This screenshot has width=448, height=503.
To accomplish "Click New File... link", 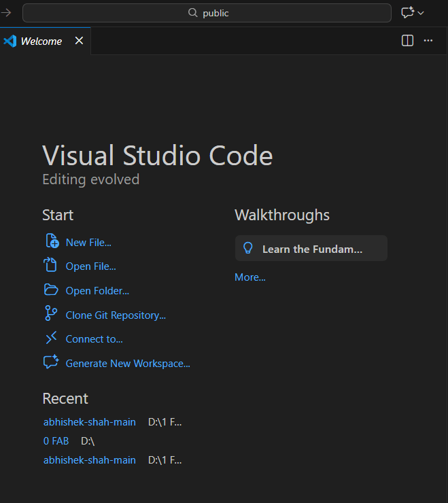I will (88, 243).
